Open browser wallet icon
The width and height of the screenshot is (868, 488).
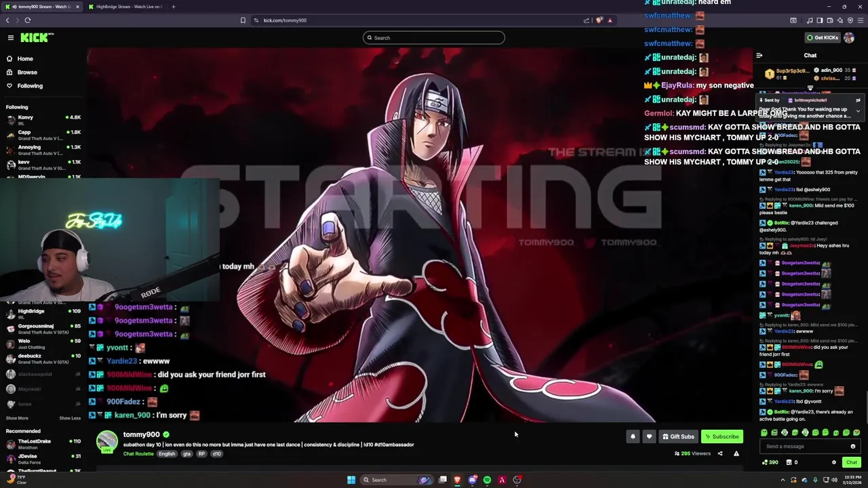pos(829,20)
